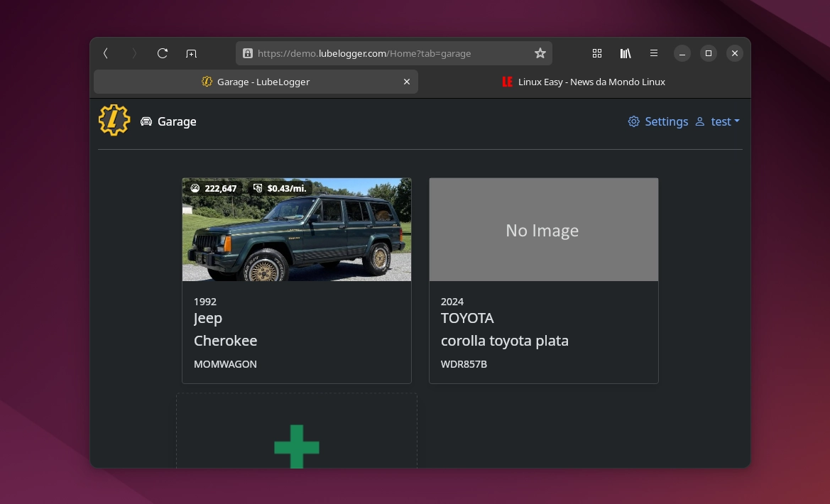Screen dimensions: 830x504
Task: Open the browser library icon
Action: tap(626, 53)
